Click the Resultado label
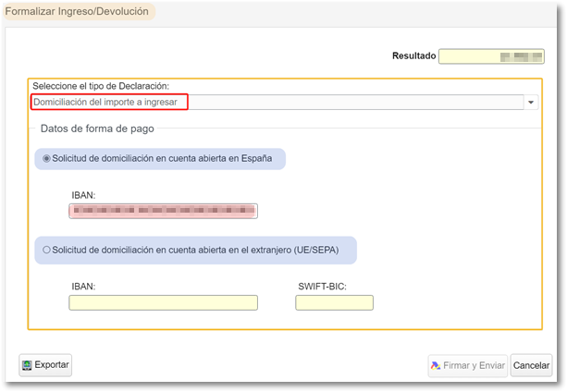Screen dimensions: 567x392 [413, 56]
